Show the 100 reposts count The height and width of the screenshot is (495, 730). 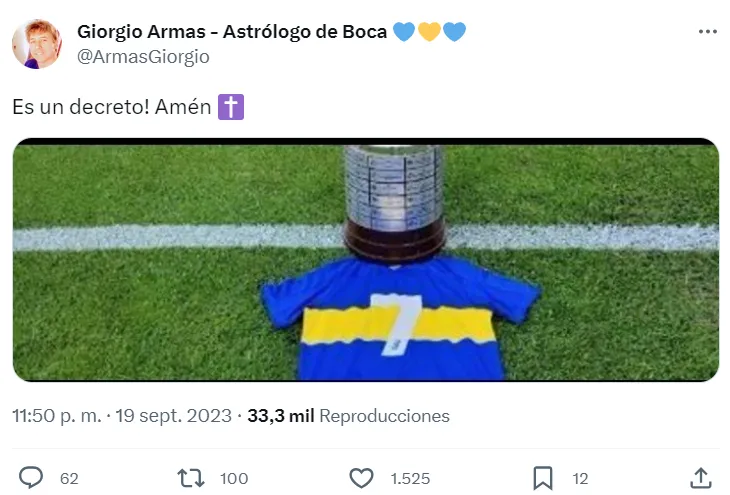click(x=234, y=479)
